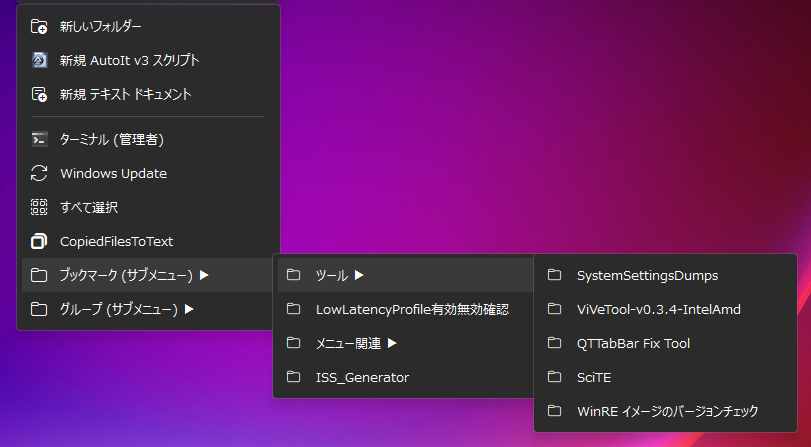Image resolution: width=811 pixels, height=447 pixels.
Task: Expand the グループ submenu arrow
Action: point(189,309)
